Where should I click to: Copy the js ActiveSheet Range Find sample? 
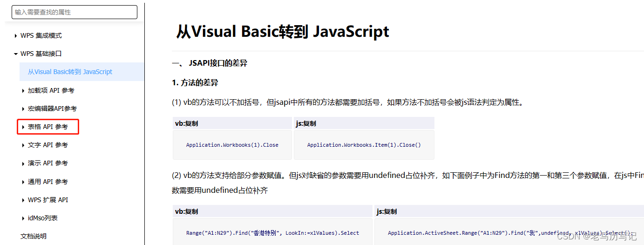390,212
